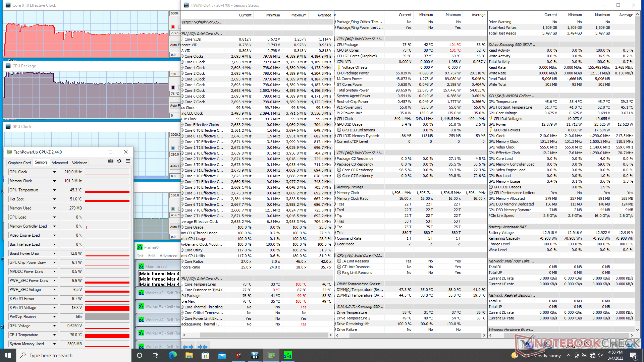Image resolution: width=644 pixels, height=362 pixels.
Task: Select the GPU Hot Spot Temperature row
Action: (561, 107)
